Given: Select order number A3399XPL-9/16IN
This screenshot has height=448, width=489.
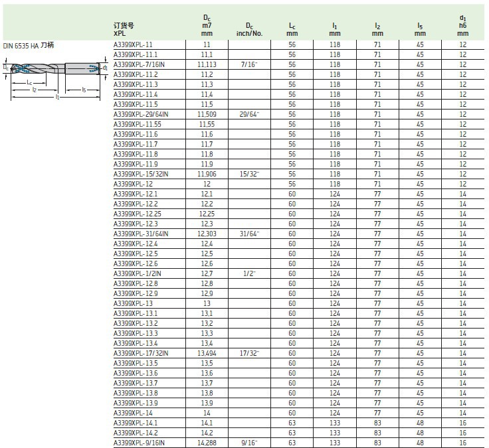Looking at the screenshot, I should pyautogui.click(x=139, y=443).
